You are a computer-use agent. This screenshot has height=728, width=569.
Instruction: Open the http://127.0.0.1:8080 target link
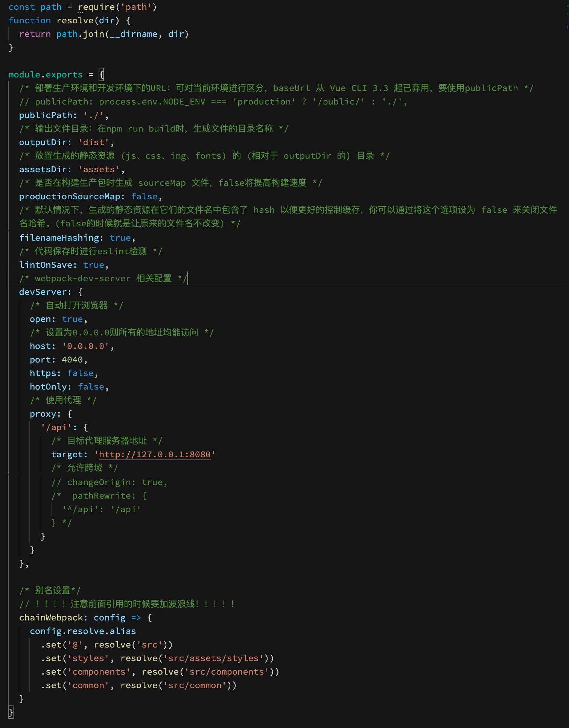pos(155,454)
